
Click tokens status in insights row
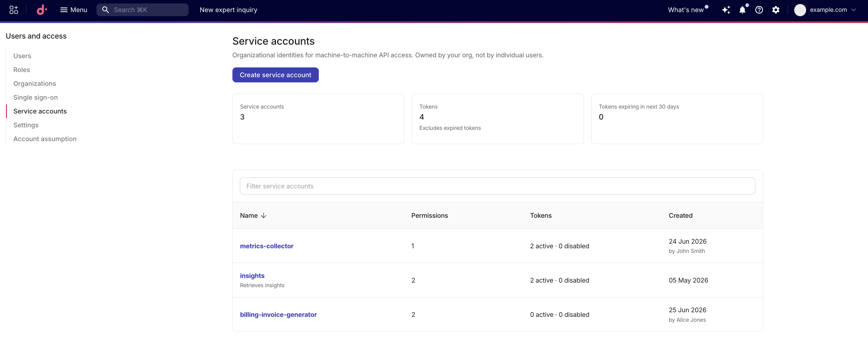click(x=559, y=280)
